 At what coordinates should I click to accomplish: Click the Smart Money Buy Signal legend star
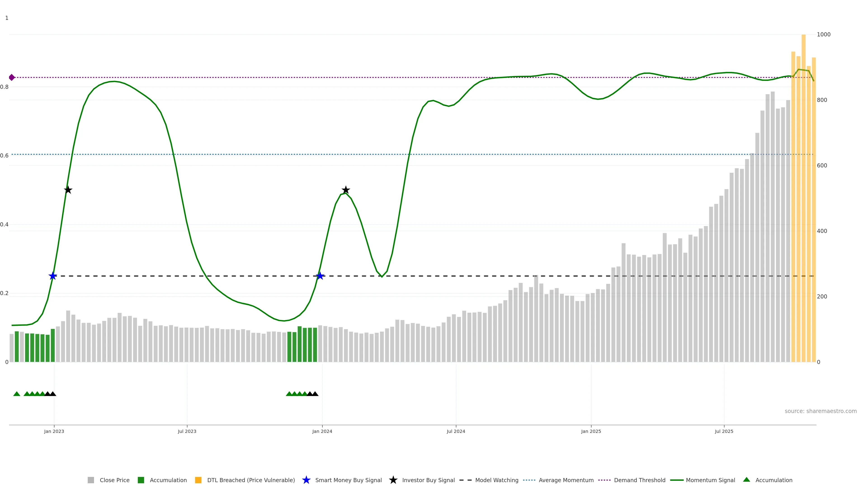coord(306,480)
